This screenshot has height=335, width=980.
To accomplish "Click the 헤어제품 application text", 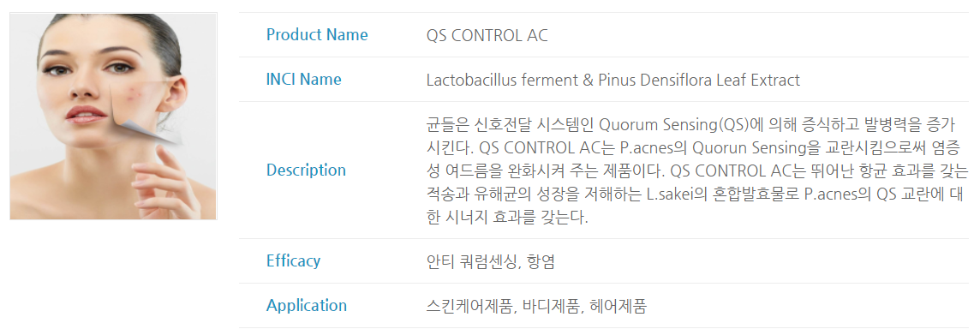I will tap(618, 307).
